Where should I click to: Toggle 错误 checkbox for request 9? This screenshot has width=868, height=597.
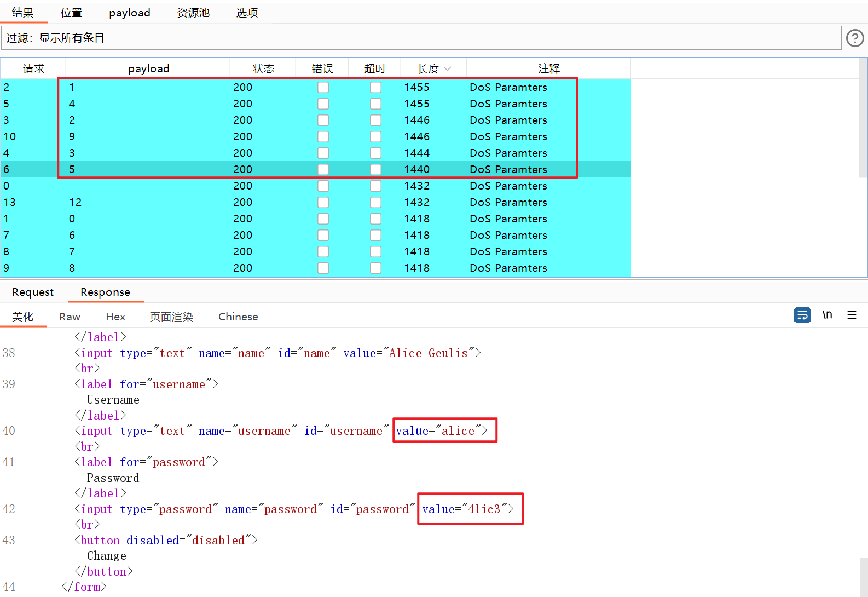323,268
